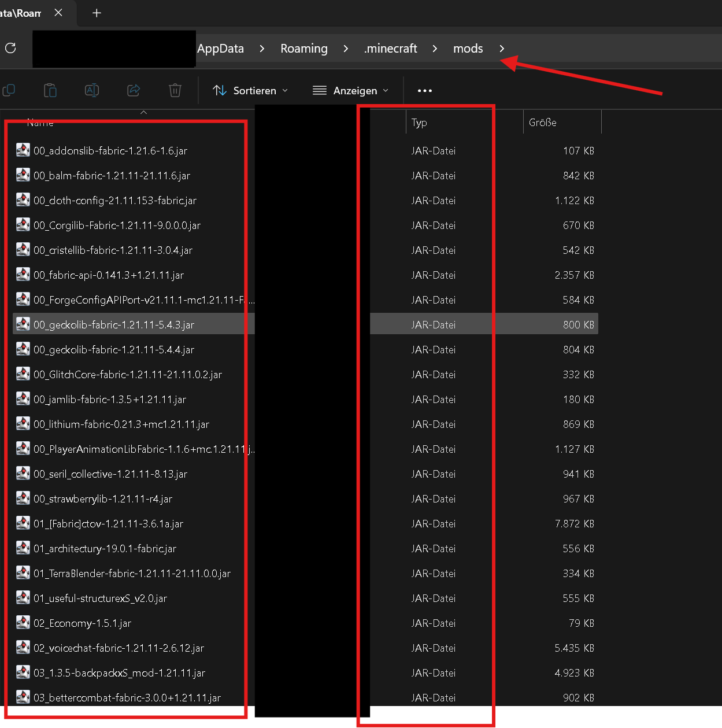
Task: Select 00_strawberrylib-1.21.11-r4.jar file
Action: (103, 499)
